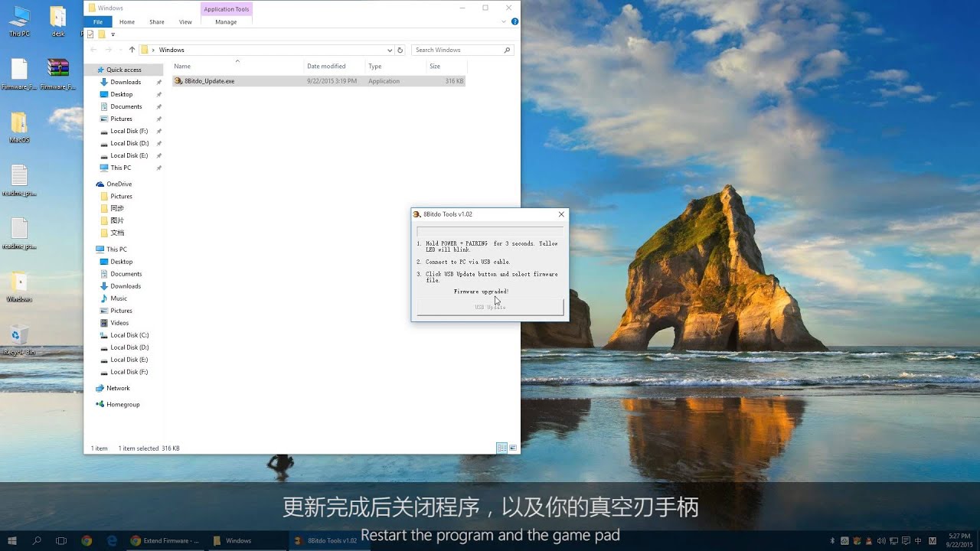
Task: Open Local Disk (C:) in navigation pane
Action: 129,335
